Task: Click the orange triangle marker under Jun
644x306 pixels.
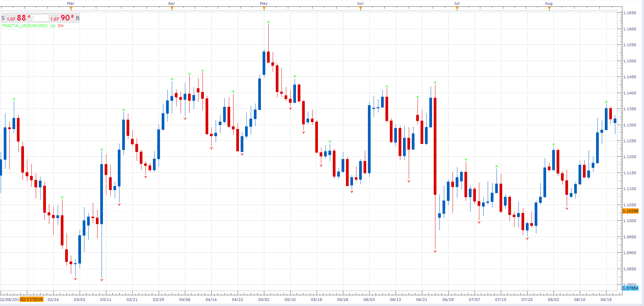Action: tap(360, 8)
